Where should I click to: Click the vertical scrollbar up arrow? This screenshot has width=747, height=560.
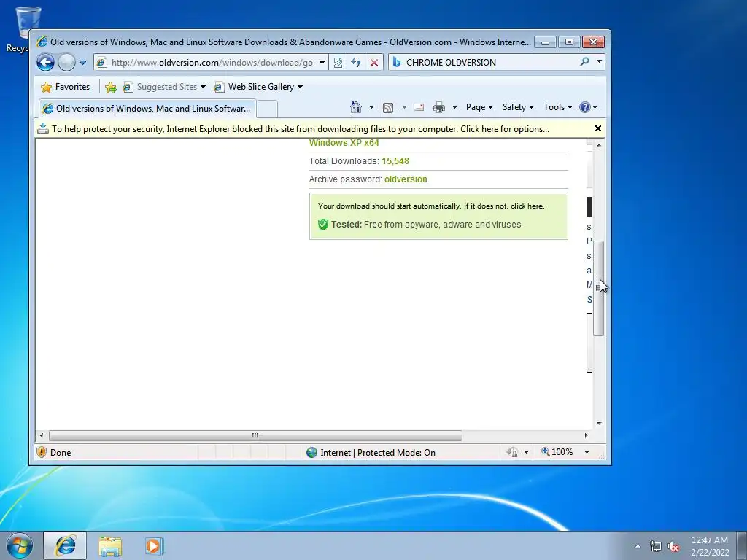pyautogui.click(x=599, y=144)
